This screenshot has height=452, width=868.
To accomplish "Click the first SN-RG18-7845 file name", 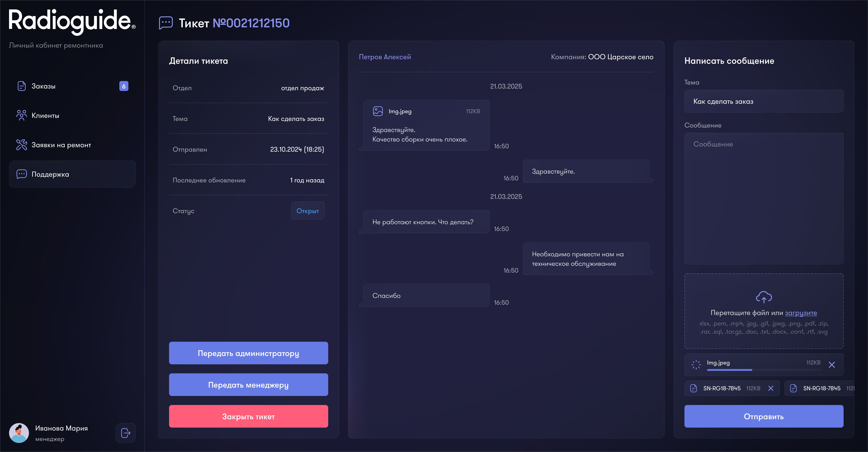I will pyautogui.click(x=722, y=388).
